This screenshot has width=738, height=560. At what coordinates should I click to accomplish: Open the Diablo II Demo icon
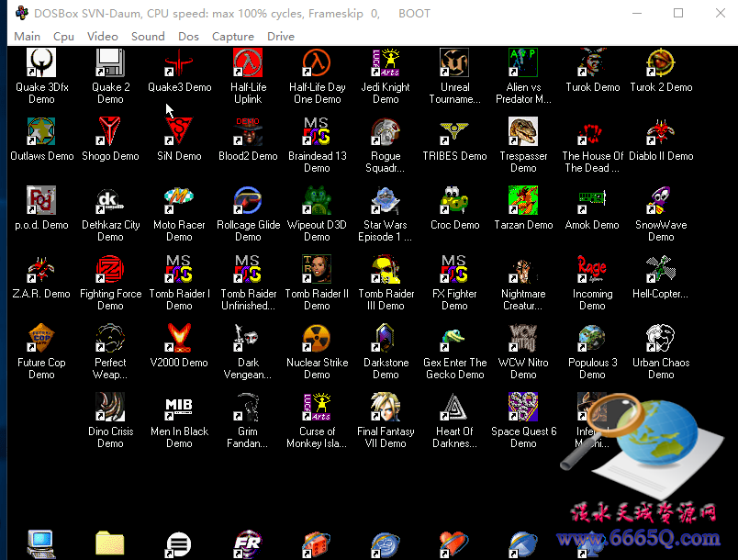[661, 131]
